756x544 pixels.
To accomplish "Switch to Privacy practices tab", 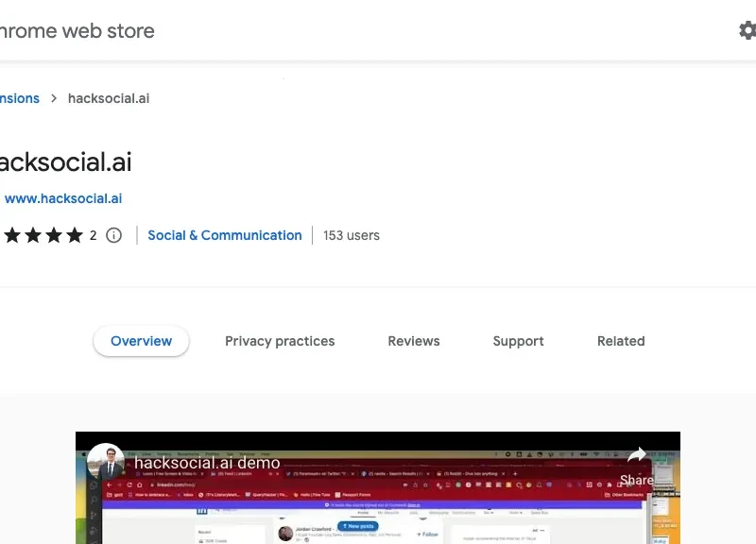I will coord(280,341).
